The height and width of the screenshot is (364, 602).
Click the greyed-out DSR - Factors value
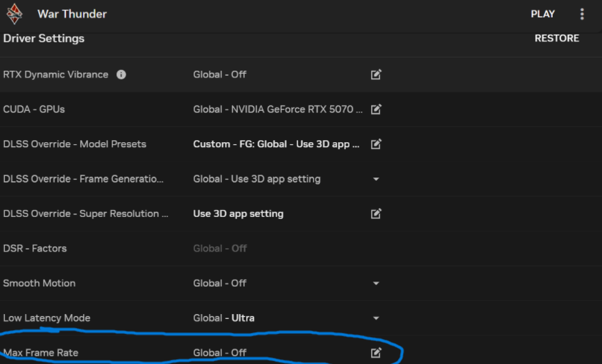click(220, 248)
